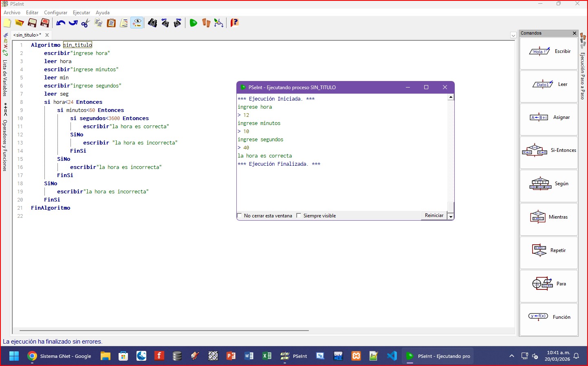The image size is (588, 366).
Task: Insert an Escribir command from the panel
Action: pos(549,52)
